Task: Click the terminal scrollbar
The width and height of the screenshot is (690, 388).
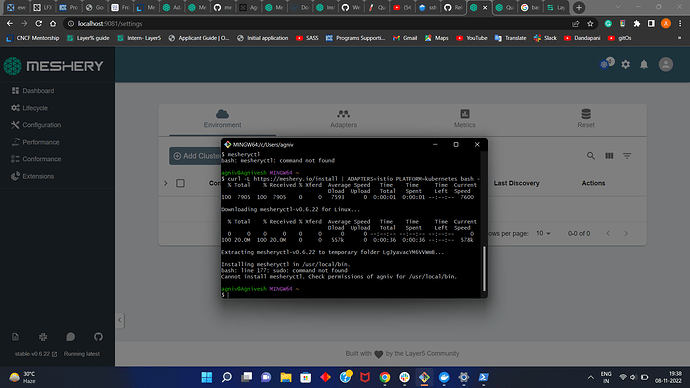Action: coord(484,268)
